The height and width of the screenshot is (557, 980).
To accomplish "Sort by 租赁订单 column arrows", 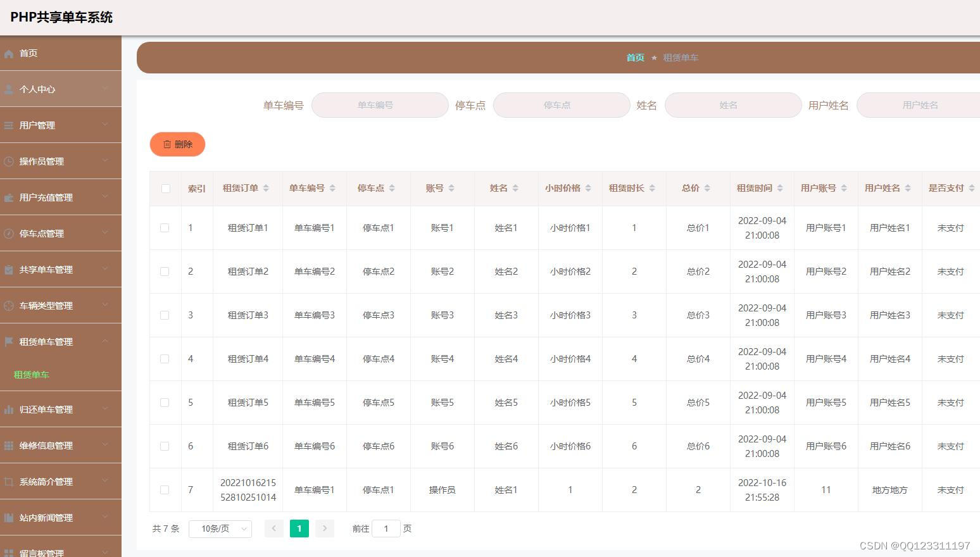I will 266,188.
